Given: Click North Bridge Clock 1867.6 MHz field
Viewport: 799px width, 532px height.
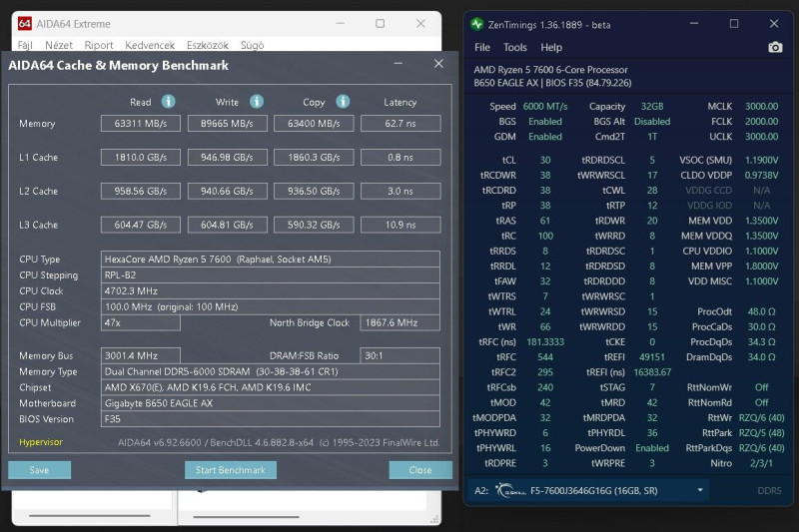Looking at the screenshot, I should (x=400, y=322).
